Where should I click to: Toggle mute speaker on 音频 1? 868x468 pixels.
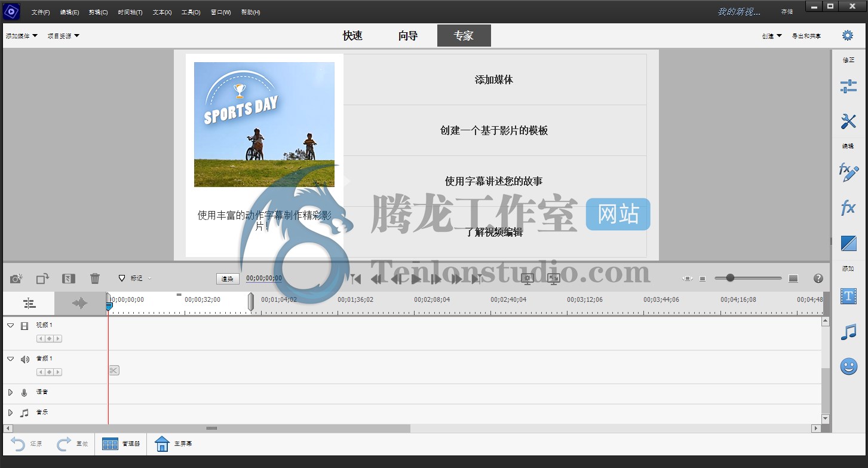tap(24, 359)
